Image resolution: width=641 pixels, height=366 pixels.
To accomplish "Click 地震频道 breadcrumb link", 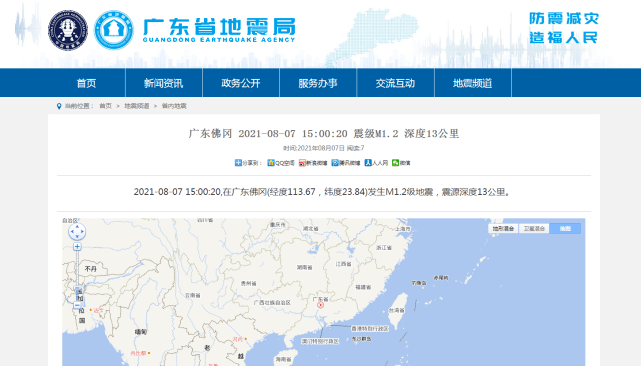I will click(x=137, y=106).
